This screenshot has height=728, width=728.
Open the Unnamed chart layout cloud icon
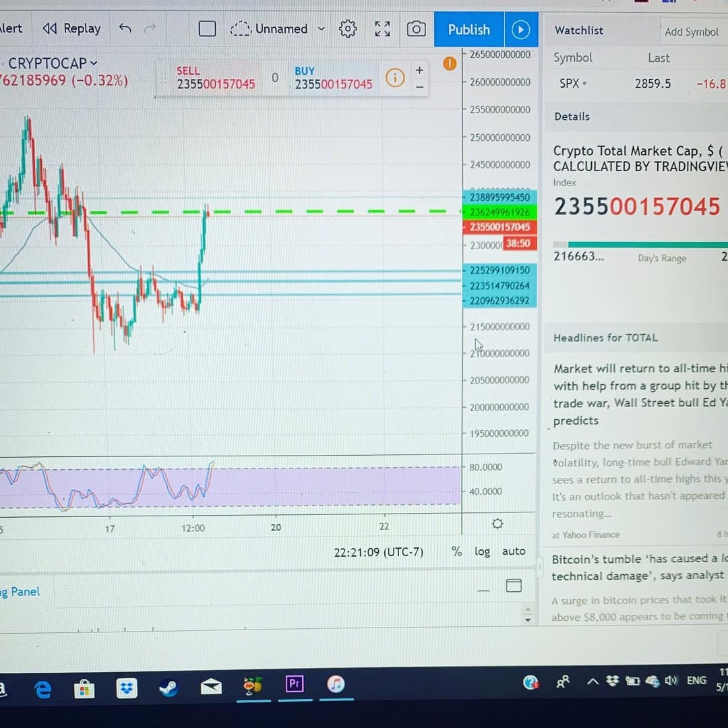point(240,29)
